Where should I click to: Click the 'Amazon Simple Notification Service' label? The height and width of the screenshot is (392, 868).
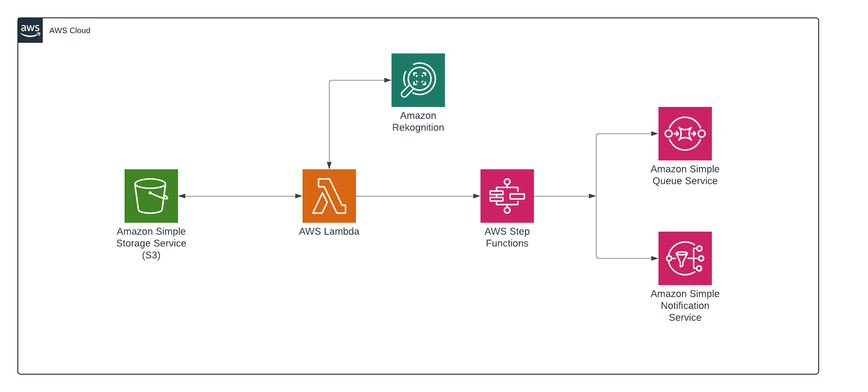point(685,306)
